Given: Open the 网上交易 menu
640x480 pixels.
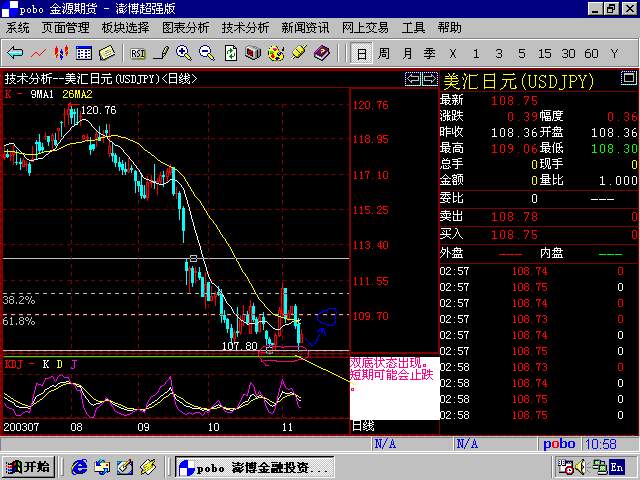Looking at the screenshot, I should point(365,28).
